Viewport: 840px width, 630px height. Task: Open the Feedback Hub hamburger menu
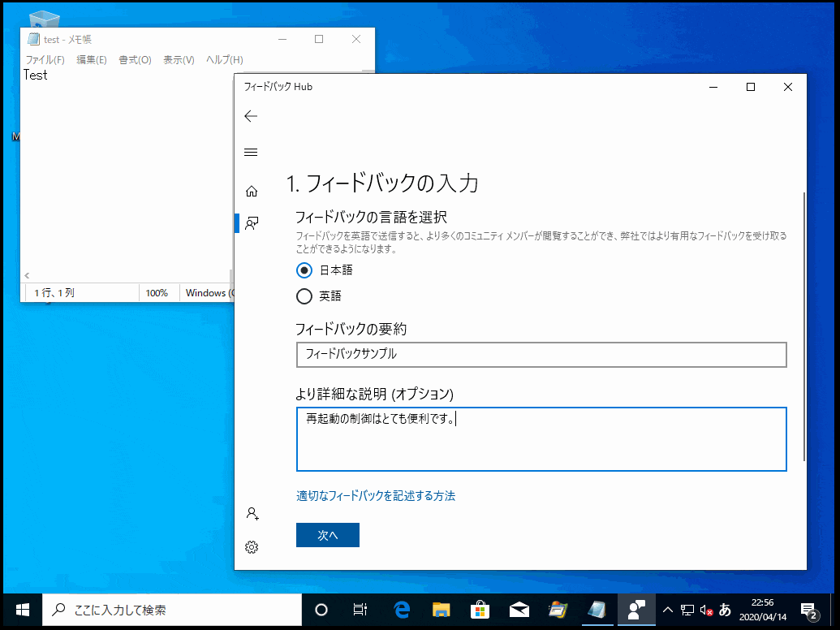251,152
